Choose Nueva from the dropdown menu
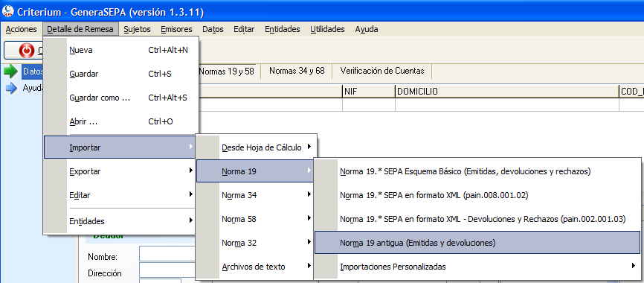The width and height of the screenshot is (644, 283). pyautogui.click(x=121, y=50)
